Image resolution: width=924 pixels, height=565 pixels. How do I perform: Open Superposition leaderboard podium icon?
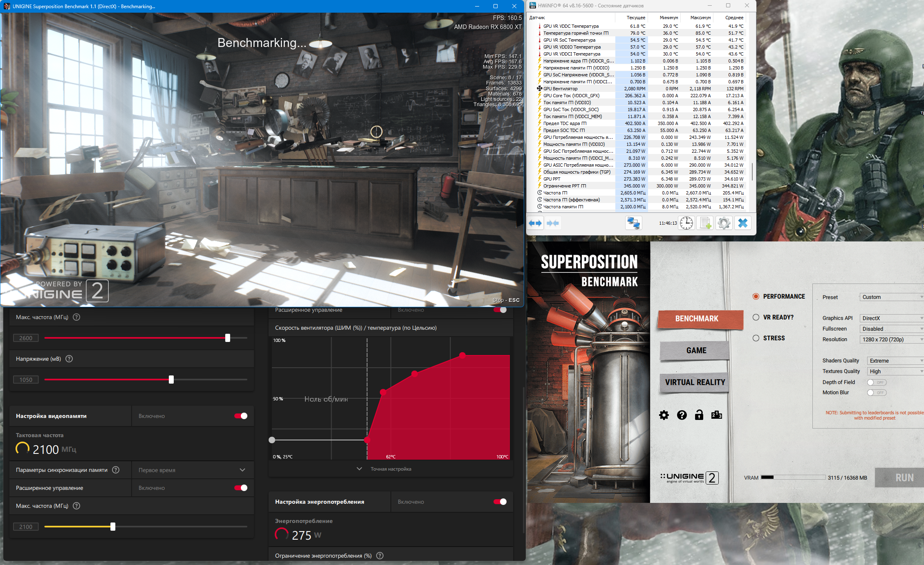point(716,415)
